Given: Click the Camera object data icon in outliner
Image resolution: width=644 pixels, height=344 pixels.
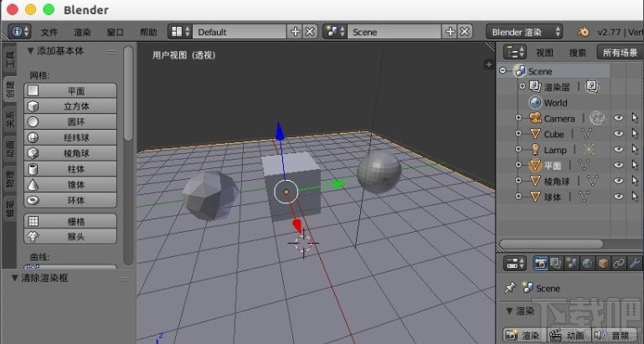Looking at the screenshot, I should coord(597,118).
